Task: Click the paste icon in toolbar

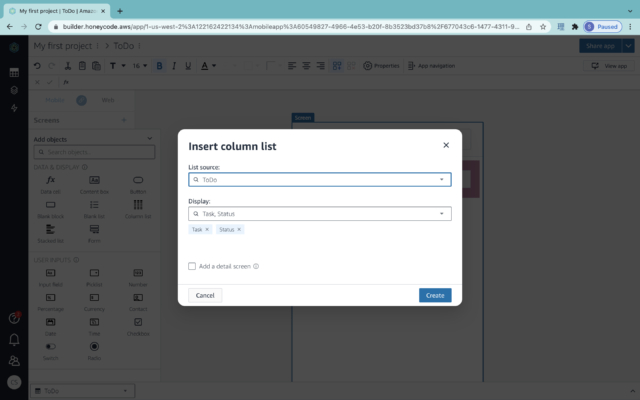Action: (96, 66)
